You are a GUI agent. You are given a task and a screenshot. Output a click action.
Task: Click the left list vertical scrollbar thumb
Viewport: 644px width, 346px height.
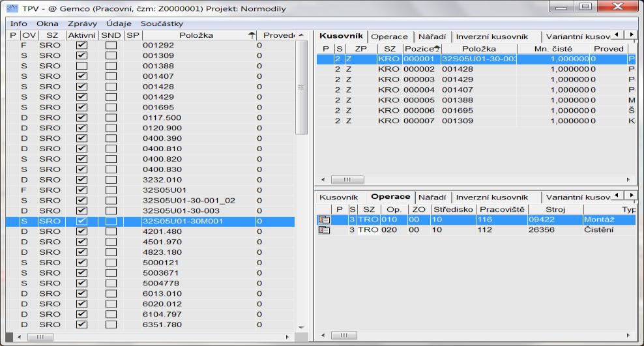pyautogui.click(x=301, y=87)
